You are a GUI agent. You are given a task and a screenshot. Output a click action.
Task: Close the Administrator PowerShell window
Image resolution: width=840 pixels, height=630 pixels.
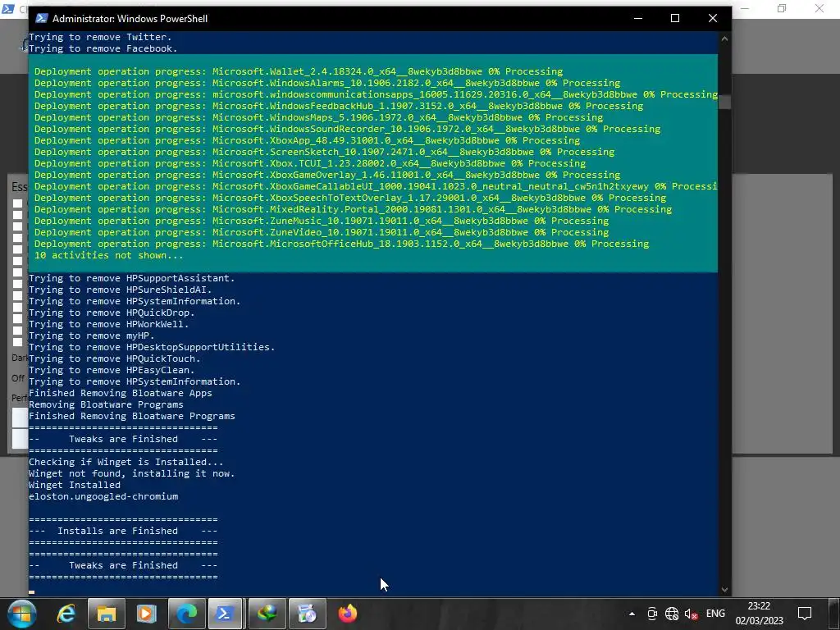click(x=713, y=18)
